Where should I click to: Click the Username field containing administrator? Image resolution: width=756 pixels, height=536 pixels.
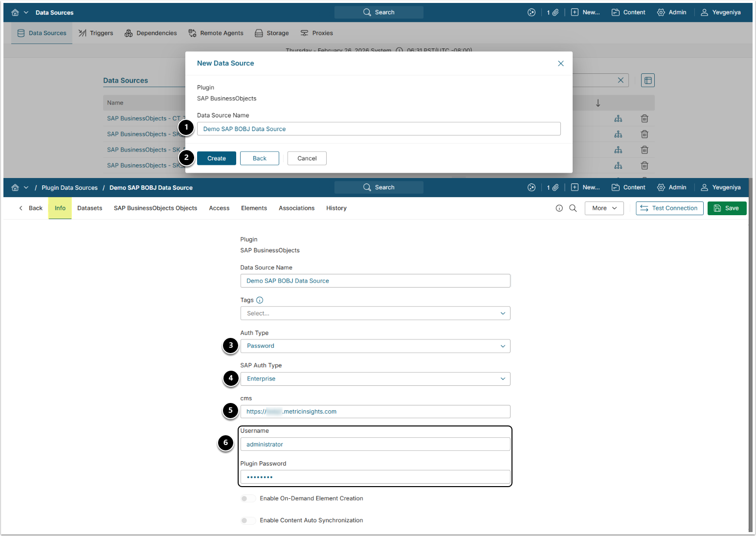[375, 445]
